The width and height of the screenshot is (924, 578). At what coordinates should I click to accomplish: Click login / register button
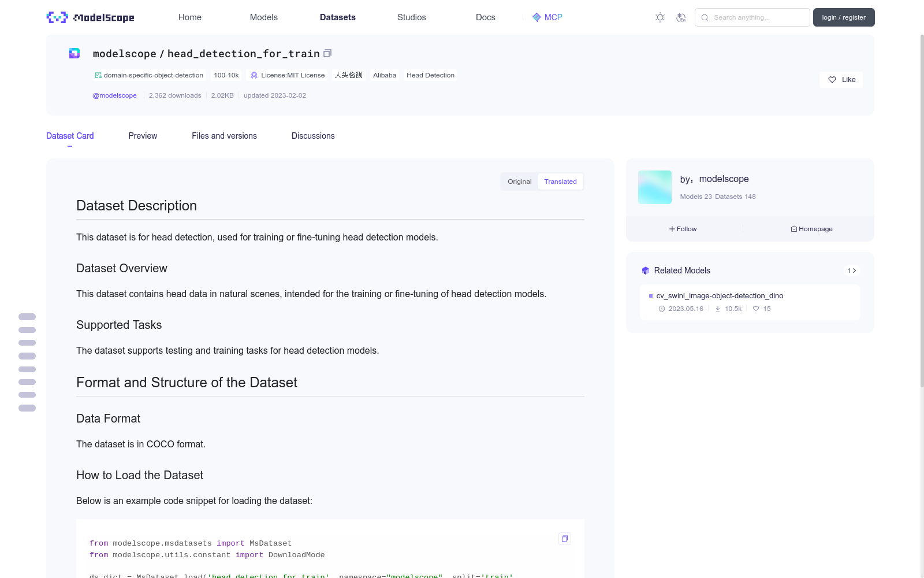point(844,17)
